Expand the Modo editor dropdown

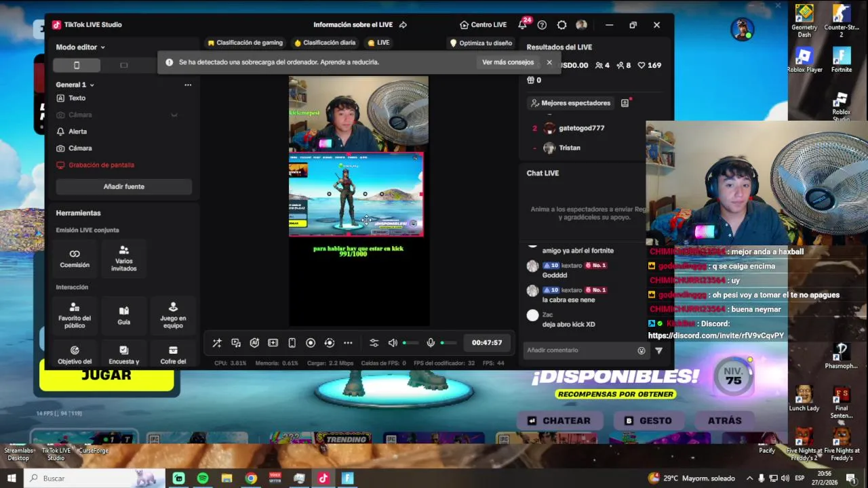tap(81, 47)
